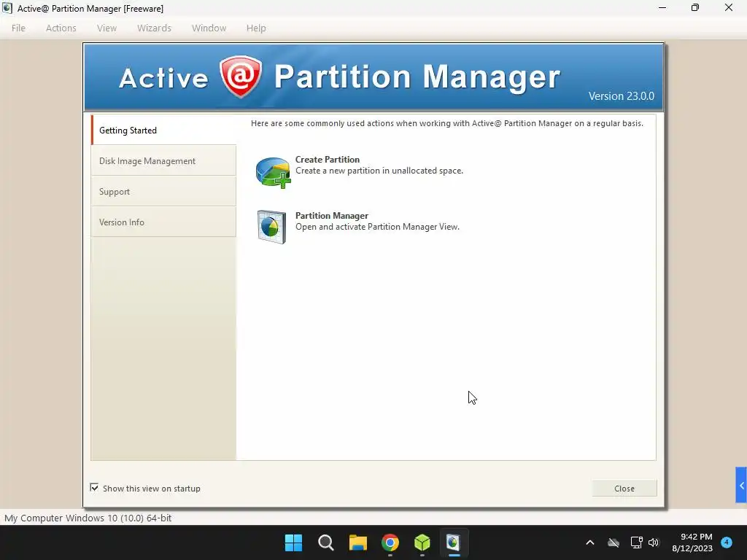Select the Getting Started tab
747x560 pixels.
tap(163, 130)
